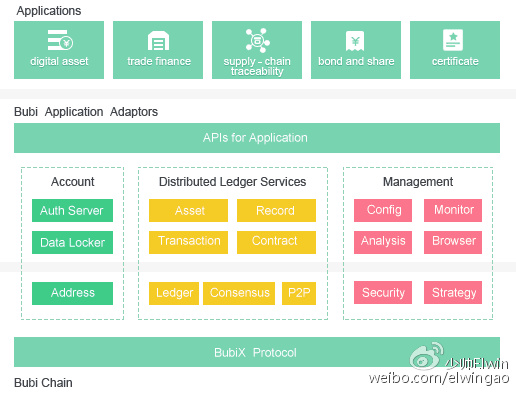
Task: Click the P2P block
Action: point(299,293)
